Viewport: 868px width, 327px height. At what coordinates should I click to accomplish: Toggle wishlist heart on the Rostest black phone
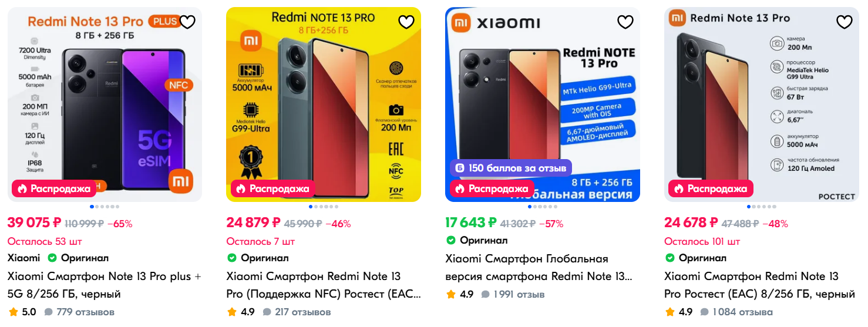click(845, 22)
